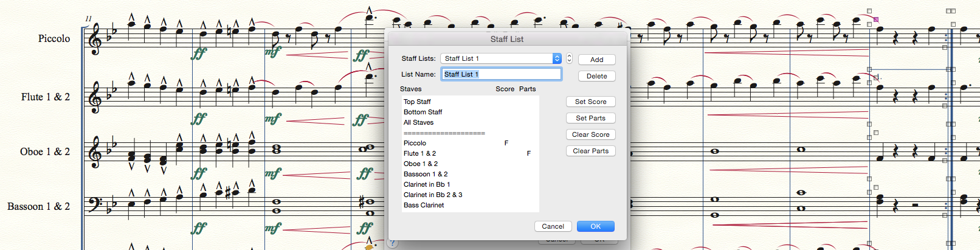The height and width of the screenshot is (250, 980).
Task: Toggle the Parts F marker for Flute 1 & 2
Action: [x=528, y=154]
